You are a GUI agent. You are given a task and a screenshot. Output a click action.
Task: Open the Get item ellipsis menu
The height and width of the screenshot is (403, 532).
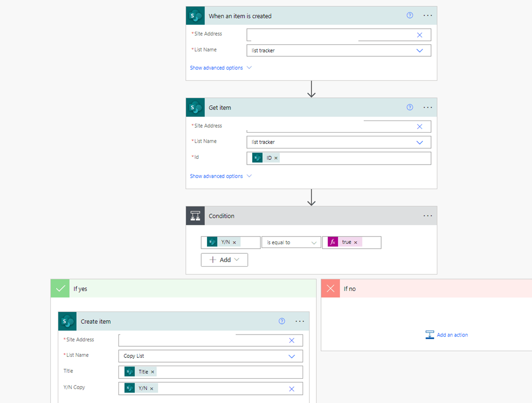pyautogui.click(x=428, y=107)
